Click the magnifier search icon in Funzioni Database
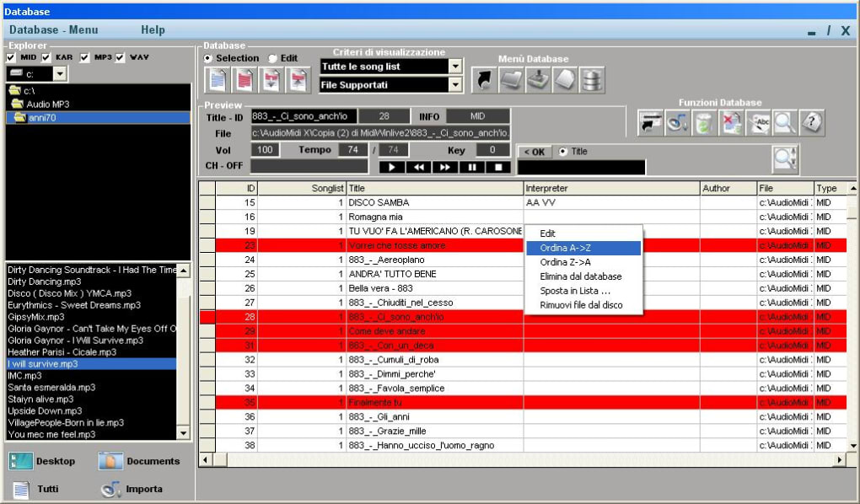Screen dimensions: 860x504 [785, 122]
